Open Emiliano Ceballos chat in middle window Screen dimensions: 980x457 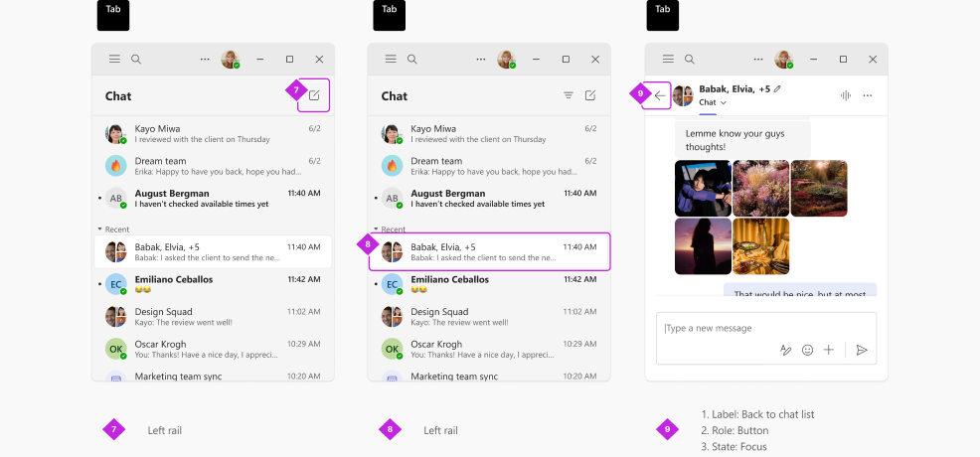click(489, 284)
